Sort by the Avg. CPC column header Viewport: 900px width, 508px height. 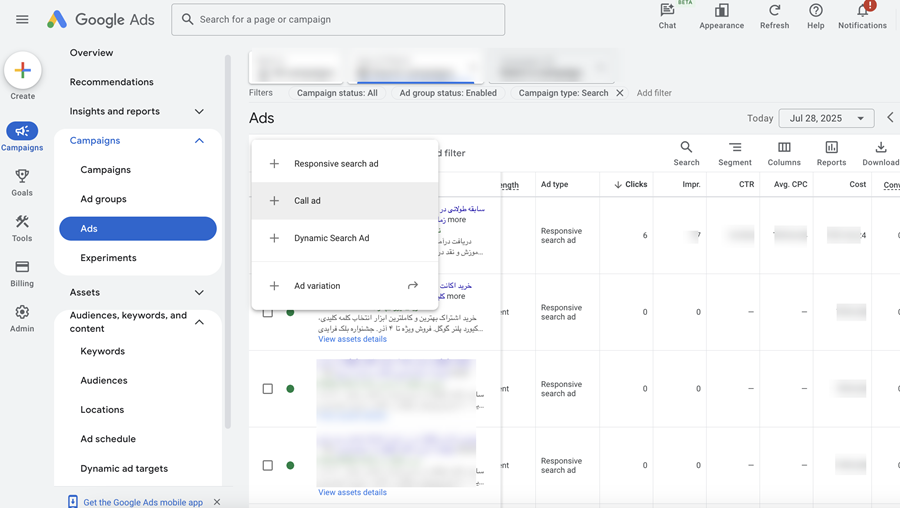[x=790, y=184]
